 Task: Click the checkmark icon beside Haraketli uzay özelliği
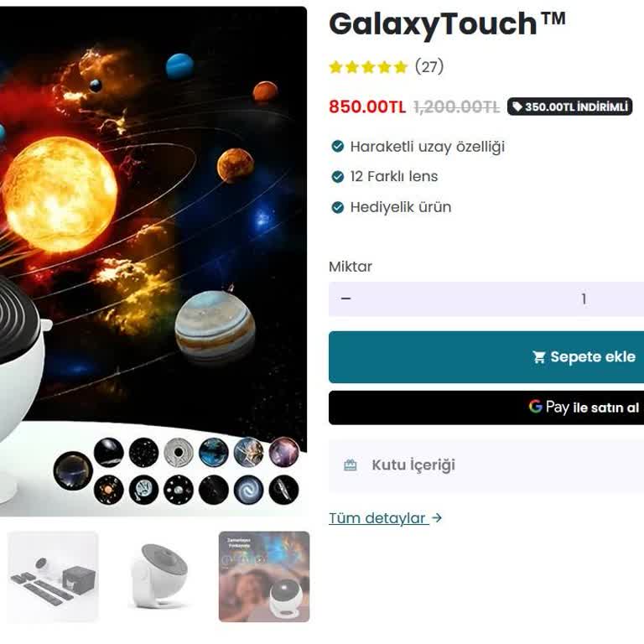338,146
